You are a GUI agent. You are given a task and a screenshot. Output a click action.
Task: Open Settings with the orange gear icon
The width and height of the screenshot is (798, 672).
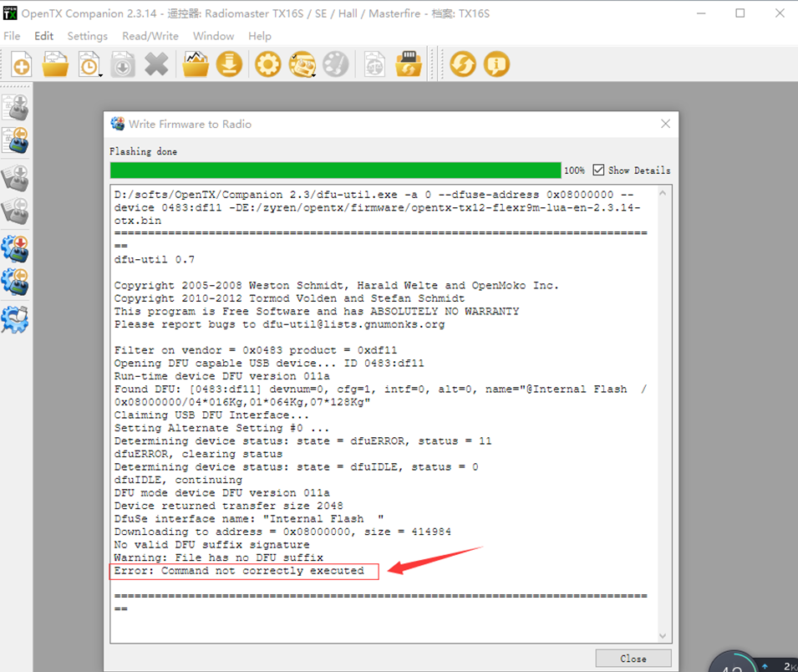coord(267,64)
